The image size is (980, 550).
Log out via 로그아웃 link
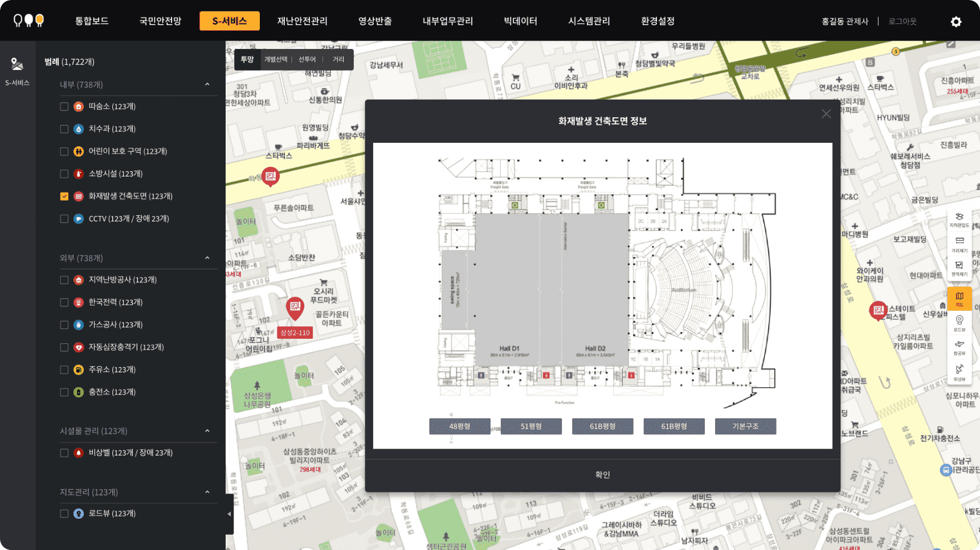[x=903, y=22]
